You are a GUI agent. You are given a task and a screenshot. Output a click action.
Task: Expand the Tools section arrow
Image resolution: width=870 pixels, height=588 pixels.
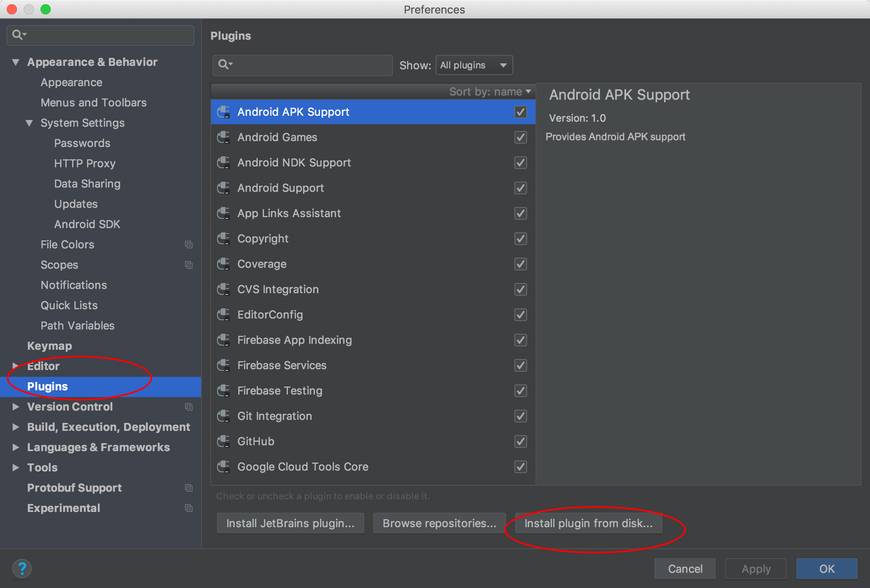point(16,468)
